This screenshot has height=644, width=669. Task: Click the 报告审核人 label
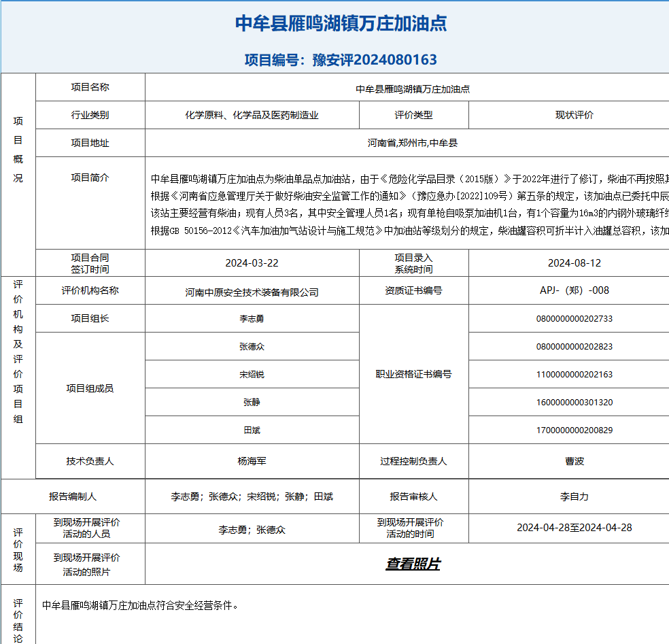(413, 496)
